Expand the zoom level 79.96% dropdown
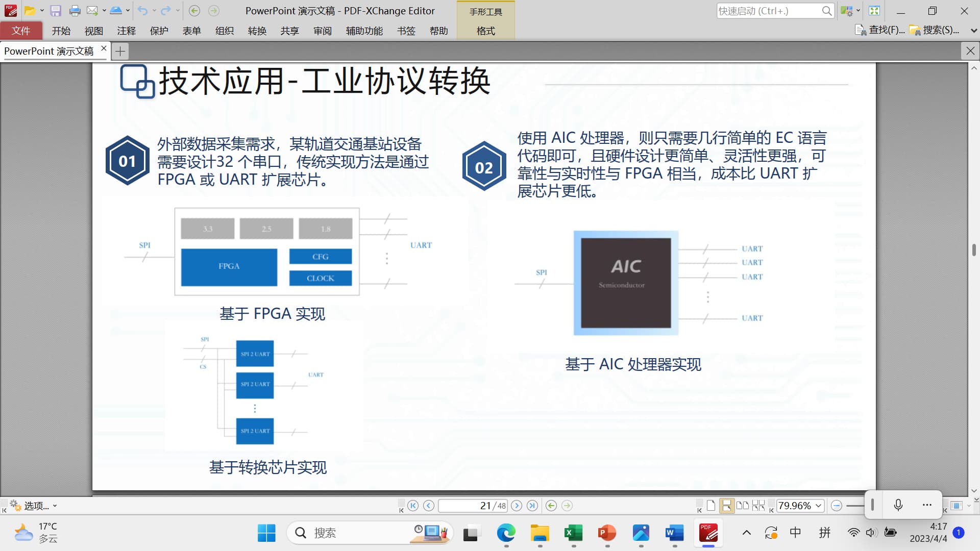This screenshot has height=551, width=980. point(819,506)
